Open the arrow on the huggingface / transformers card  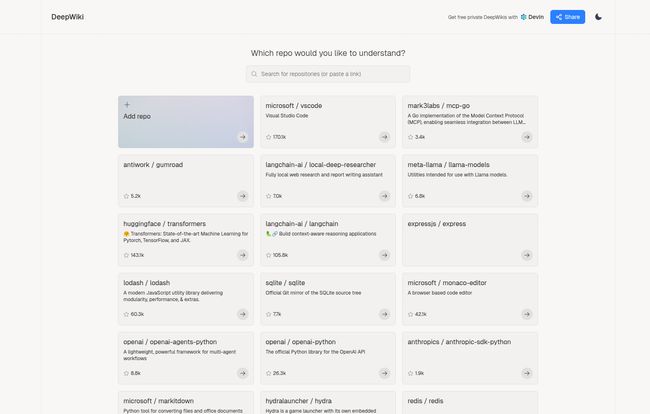tap(243, 255)
